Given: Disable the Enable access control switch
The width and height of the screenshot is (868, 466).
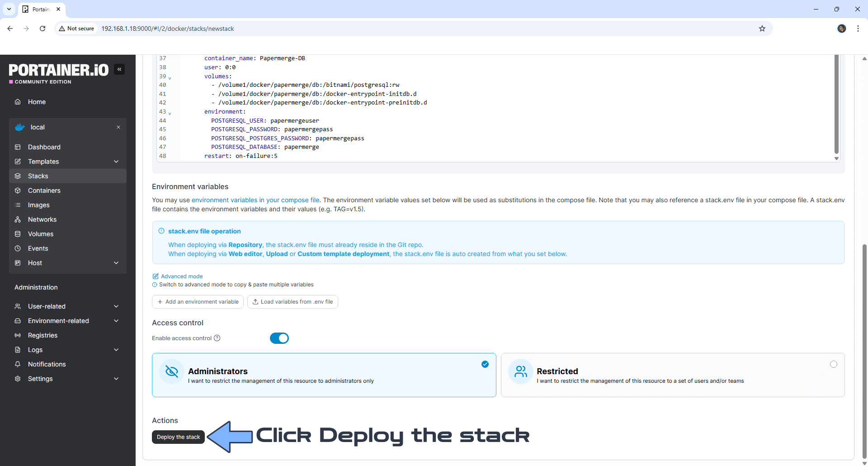Looking at the screenshot, I should pos(279,338).
